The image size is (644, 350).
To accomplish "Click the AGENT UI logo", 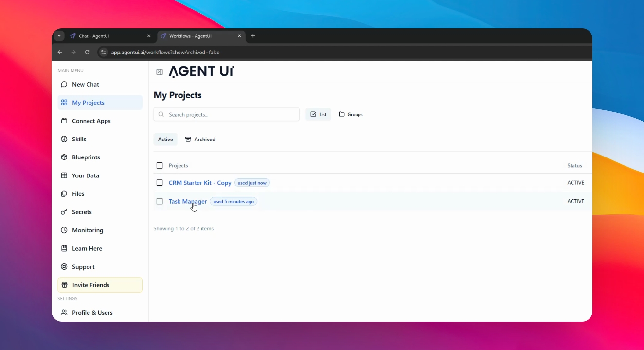I will pyautogui.click(x=201, y=71).
